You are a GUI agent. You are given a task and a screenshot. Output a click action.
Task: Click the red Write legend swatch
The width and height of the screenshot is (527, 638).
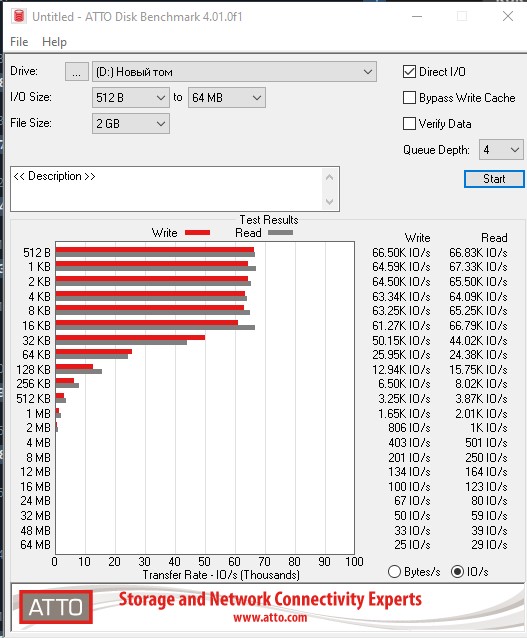tap(197, 233)
